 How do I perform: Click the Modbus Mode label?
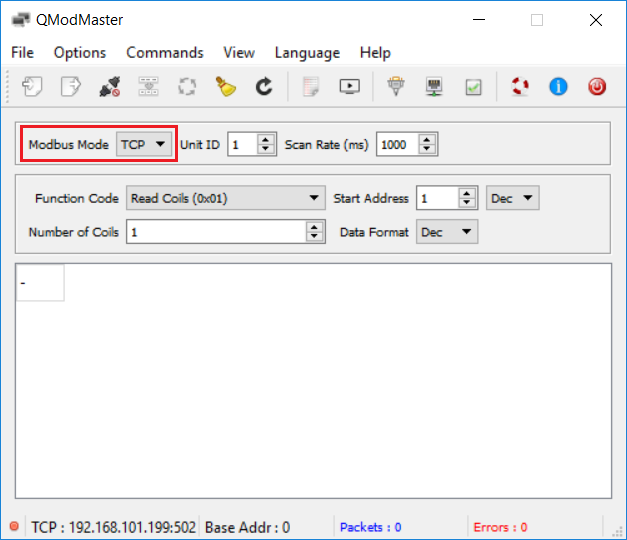(68, 144)
